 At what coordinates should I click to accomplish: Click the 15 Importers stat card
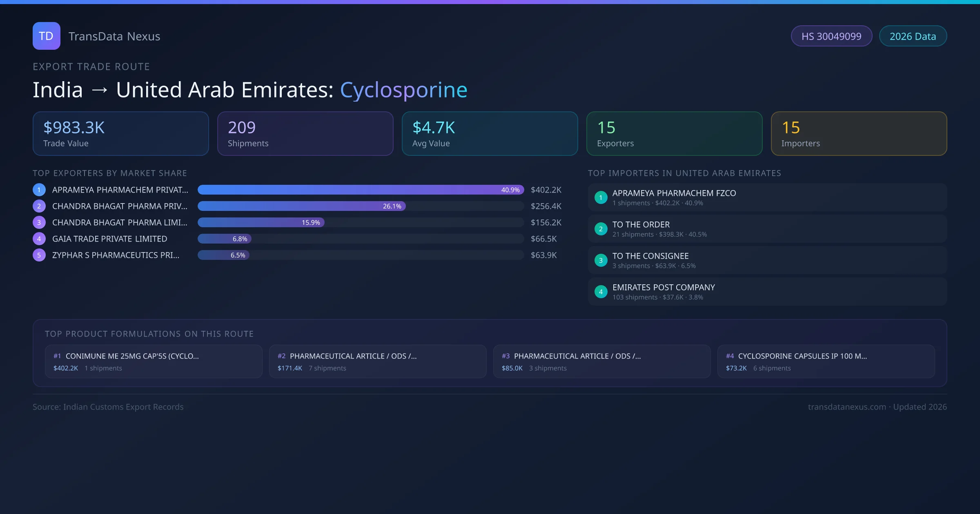tap(858, 134)
